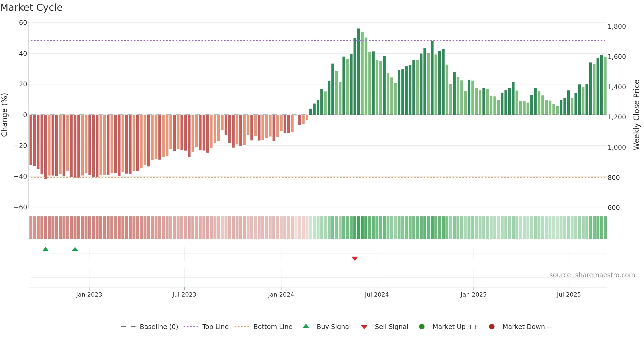Click the source: sharemaestro.com text
The image size is (644, 362).
point(592,275)
